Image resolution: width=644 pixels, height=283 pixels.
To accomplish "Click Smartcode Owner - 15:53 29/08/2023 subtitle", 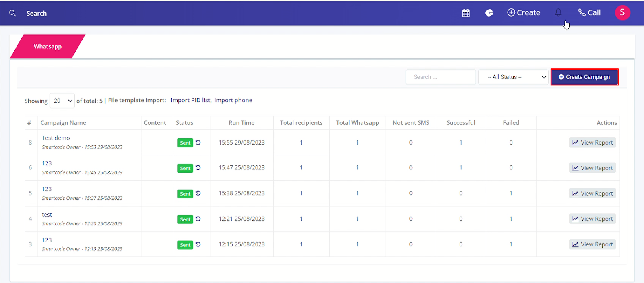I will tap(82, 147).
